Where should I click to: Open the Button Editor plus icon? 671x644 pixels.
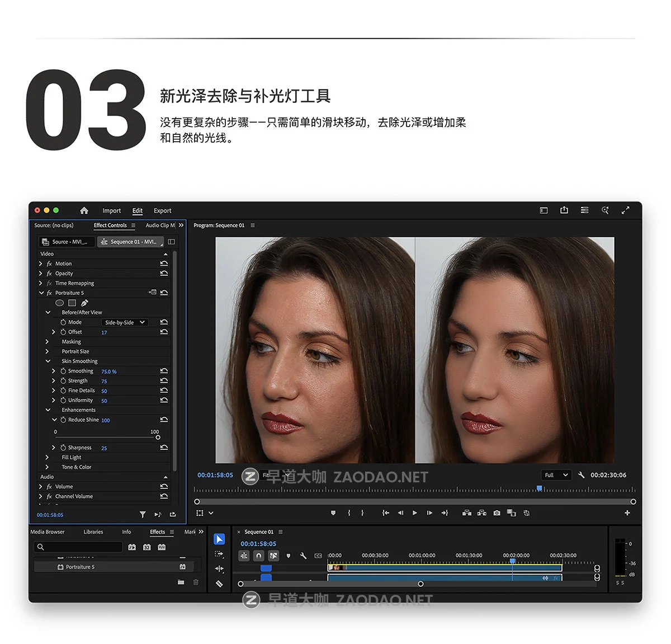(627, 513)
